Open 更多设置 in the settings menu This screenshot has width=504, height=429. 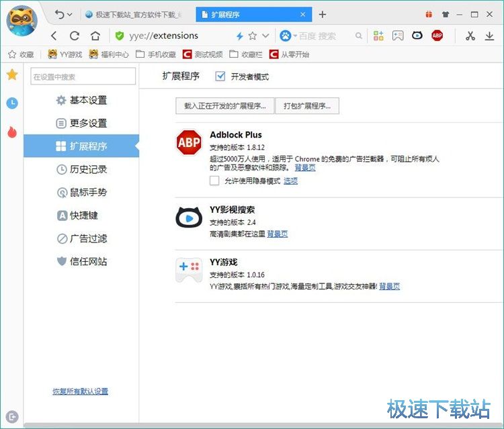(x=81, y=124)
